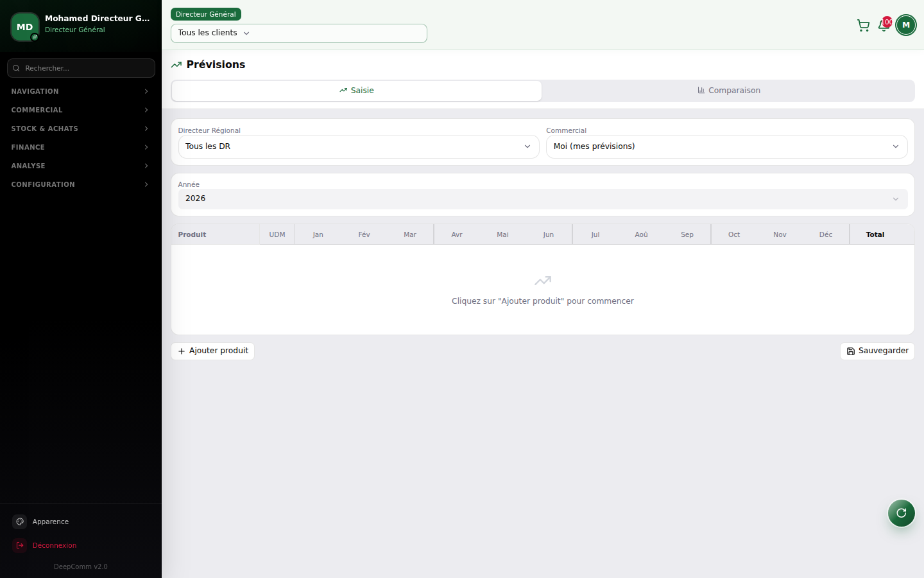The image size is (924, 578).
Task: Open the Année 2026 dropdown
Action: [x=543, y=199]
